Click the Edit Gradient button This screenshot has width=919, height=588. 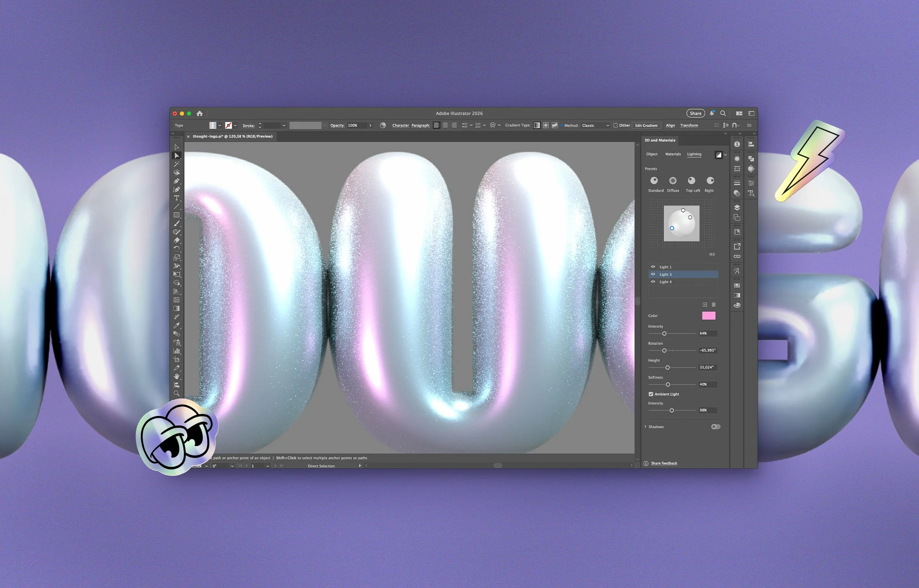646,125
